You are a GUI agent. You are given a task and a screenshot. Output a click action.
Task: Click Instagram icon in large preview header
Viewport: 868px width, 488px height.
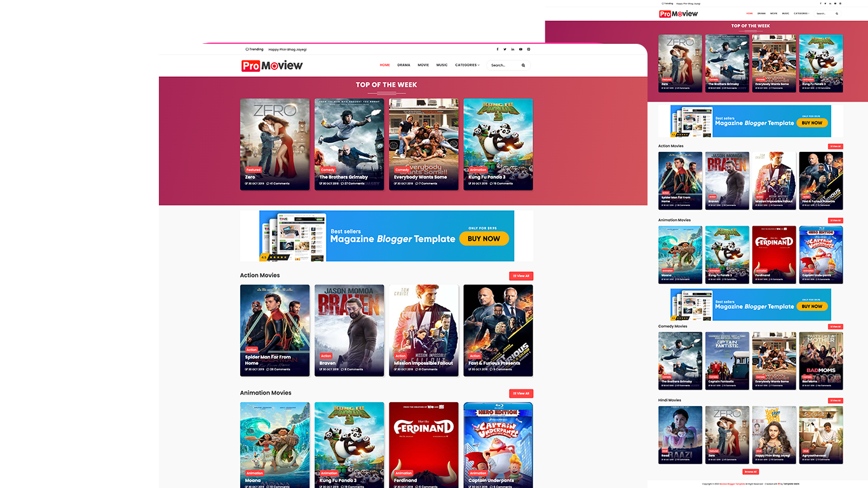(x=529, y=49)
